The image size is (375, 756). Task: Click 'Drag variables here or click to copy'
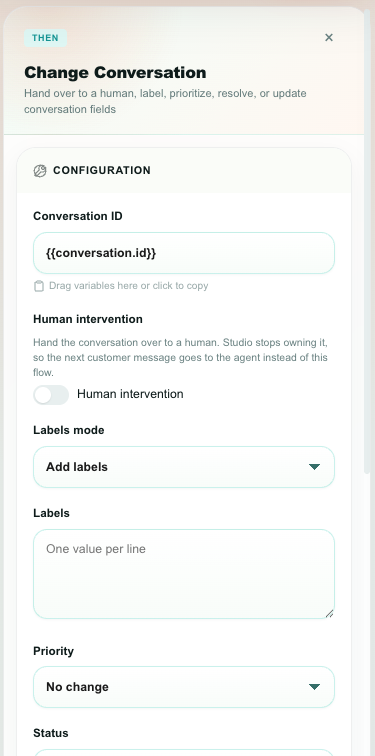tap(129, 286)
